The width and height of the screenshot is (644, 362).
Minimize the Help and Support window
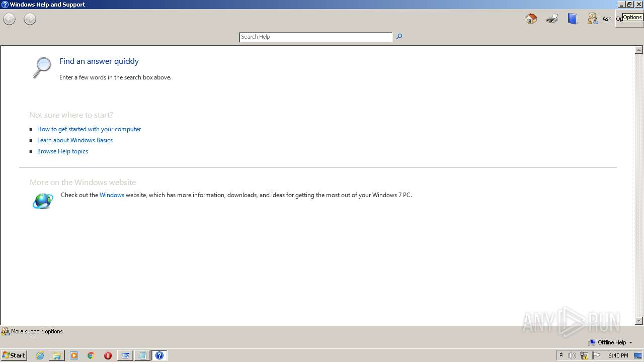coord(621,5)
